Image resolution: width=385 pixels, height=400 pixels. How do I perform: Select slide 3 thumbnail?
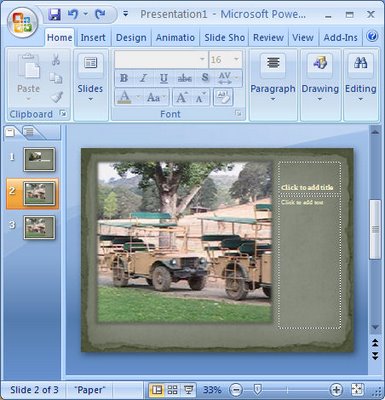tap(39, 227)
